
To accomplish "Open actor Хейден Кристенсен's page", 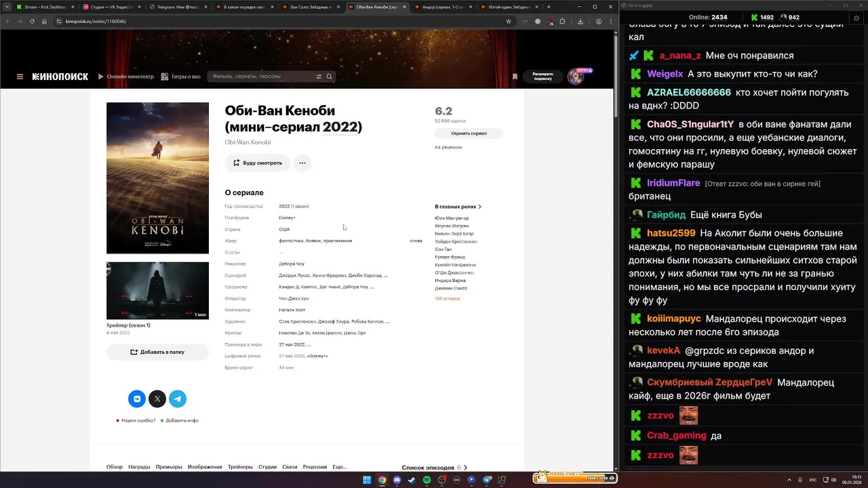I will tap(456, 241).
